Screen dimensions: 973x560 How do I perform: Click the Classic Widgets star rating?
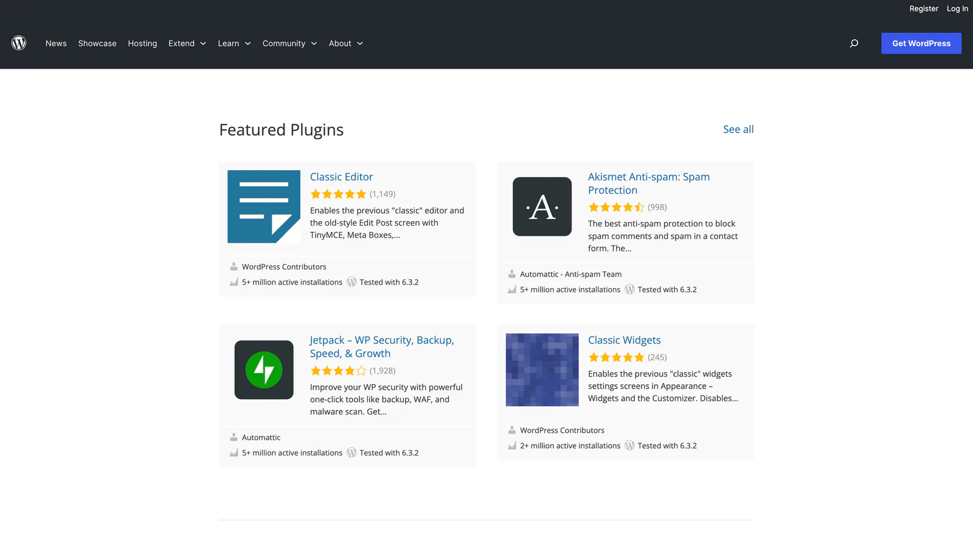[616, 358]
